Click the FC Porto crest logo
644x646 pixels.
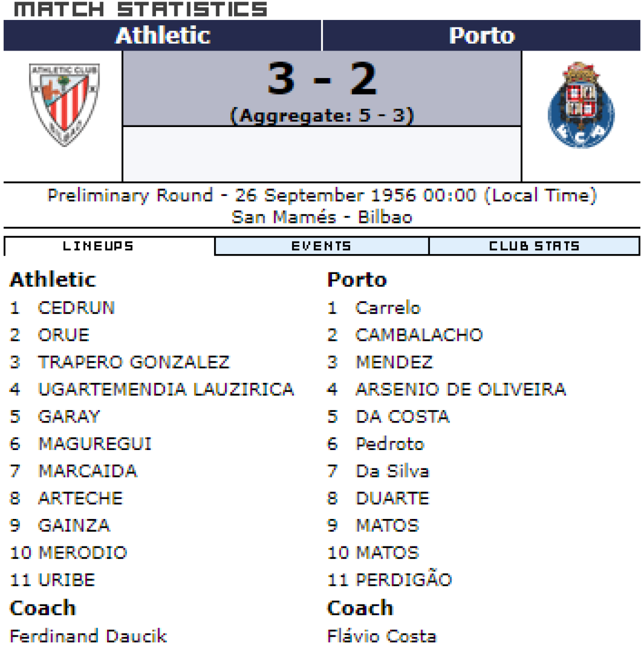(581, 106)
